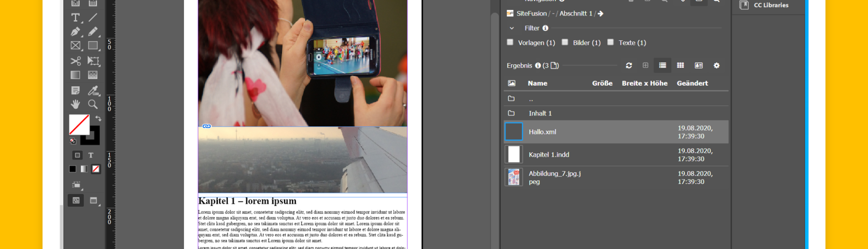The width and height of the screenshot is (868, 249).
Task: Choose the Zoom tool in toolbox
Action: [93, 105]
